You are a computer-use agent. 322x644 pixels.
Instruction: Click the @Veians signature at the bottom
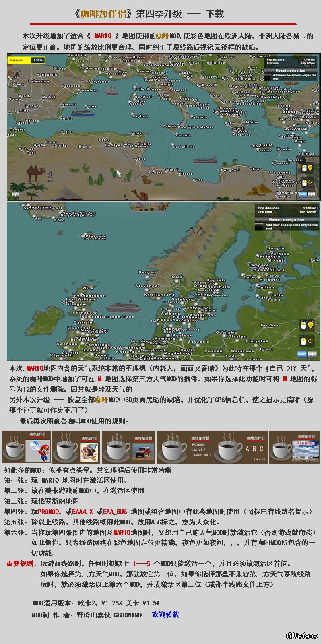tap(301, 636)
